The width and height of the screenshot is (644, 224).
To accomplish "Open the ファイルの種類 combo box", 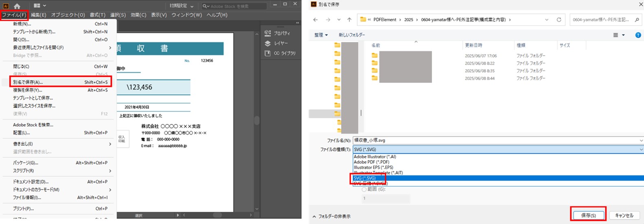I will tap(498, 150).
